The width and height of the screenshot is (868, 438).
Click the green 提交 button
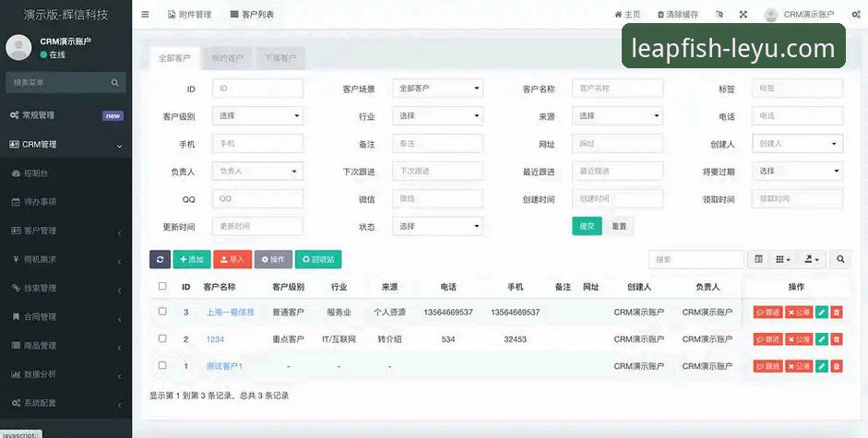coord(587,226)
